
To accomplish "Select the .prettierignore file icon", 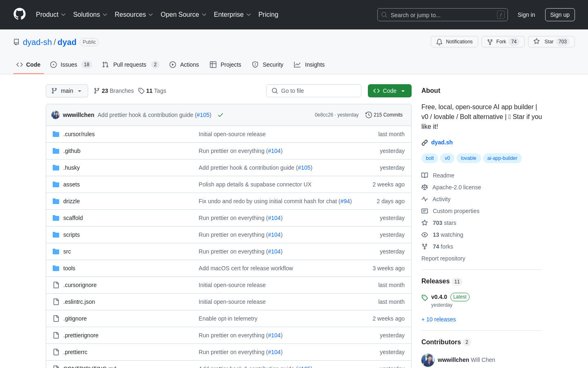I will coord(56,335).
